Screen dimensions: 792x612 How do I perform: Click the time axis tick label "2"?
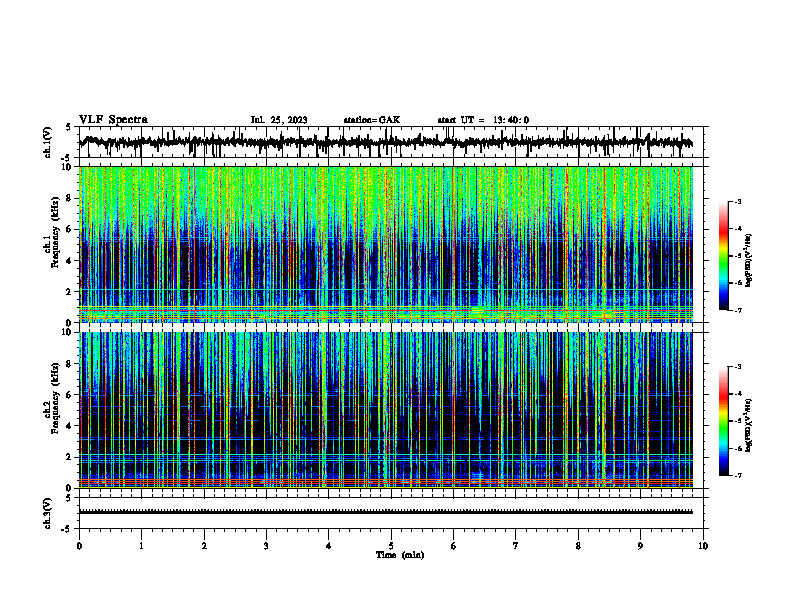click(204, 546)
